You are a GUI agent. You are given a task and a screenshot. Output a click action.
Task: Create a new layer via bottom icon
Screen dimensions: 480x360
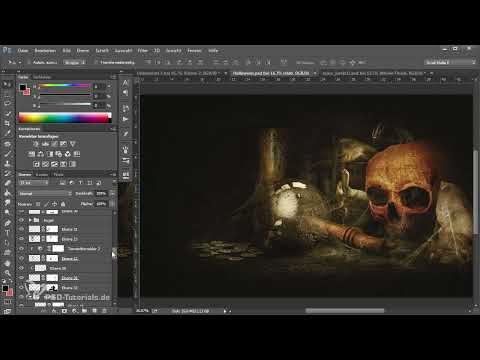click(x=94, y=311)
